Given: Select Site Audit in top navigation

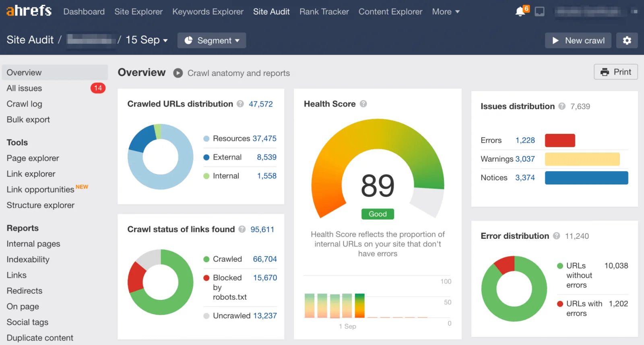Looking at the screenshot, I should pos(271,12).
